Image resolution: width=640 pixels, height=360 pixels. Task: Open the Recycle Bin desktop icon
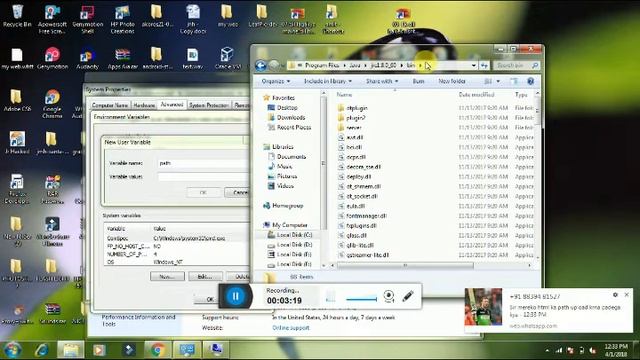pos(17,16)
